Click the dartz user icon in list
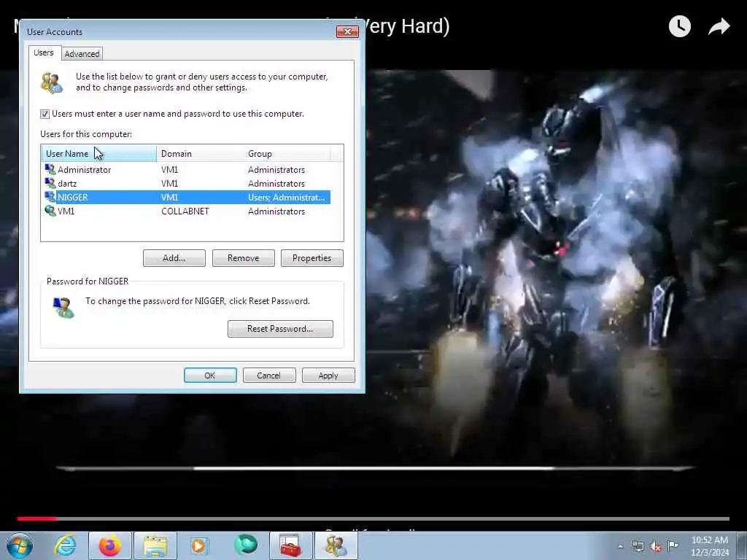This screenshot has height=560, width=747. (x=50, y=183)
